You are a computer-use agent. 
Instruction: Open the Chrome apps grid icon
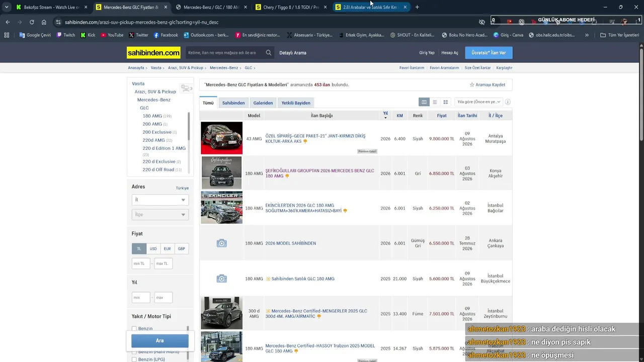[x=7, y=35]
